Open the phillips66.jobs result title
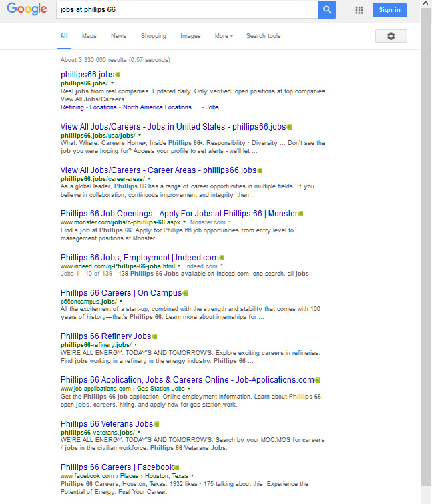This screenshot has height=504, width=432. (x=87, y=75)
